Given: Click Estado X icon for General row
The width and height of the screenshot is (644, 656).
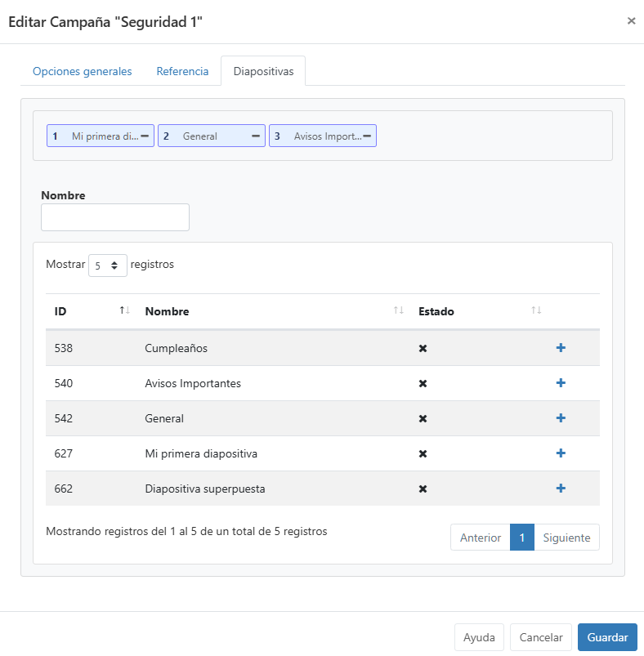Looking at the screenshot, I should [x=423, y=419].
